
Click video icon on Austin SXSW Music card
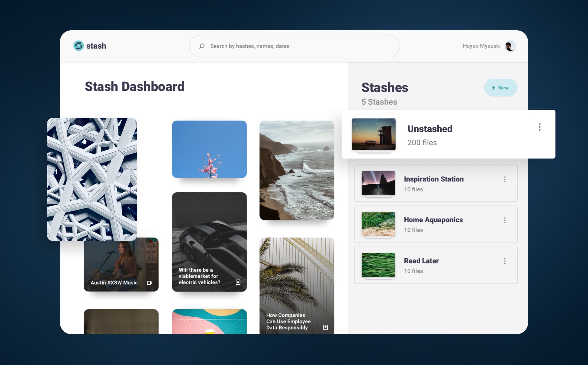tap(150, 283)
